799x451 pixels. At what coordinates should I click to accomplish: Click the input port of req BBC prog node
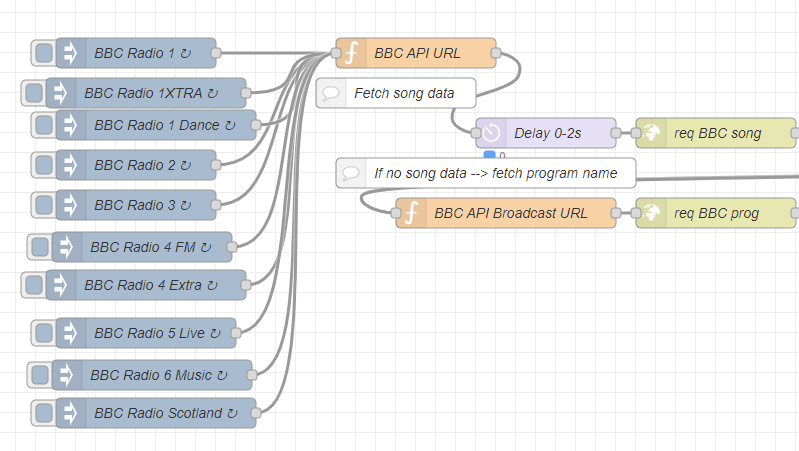[x=636, y=213]
